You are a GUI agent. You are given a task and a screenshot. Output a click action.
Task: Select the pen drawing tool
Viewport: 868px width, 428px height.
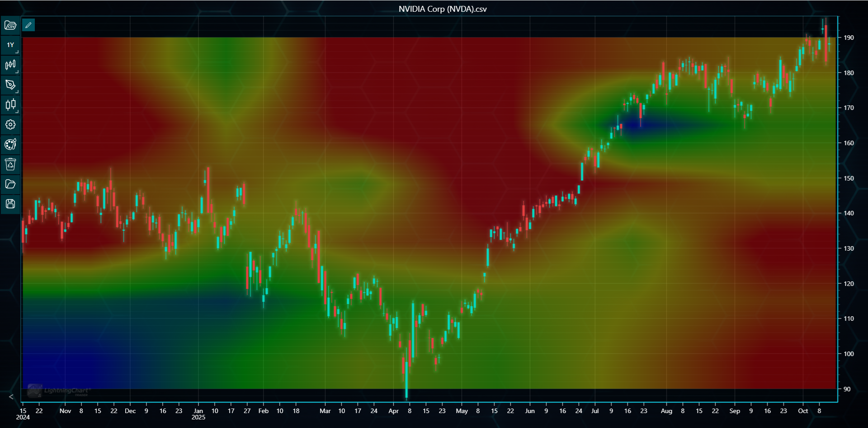point(10,85)
